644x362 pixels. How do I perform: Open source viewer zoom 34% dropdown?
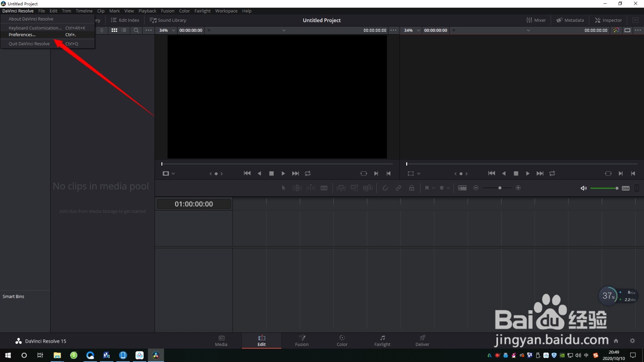tap(167, 30)
